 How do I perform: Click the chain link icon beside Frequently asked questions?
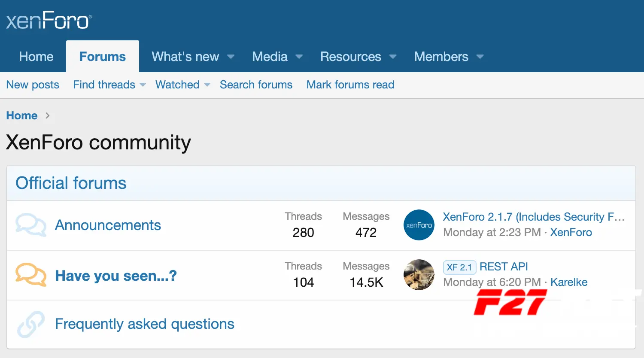click(31, 324)
